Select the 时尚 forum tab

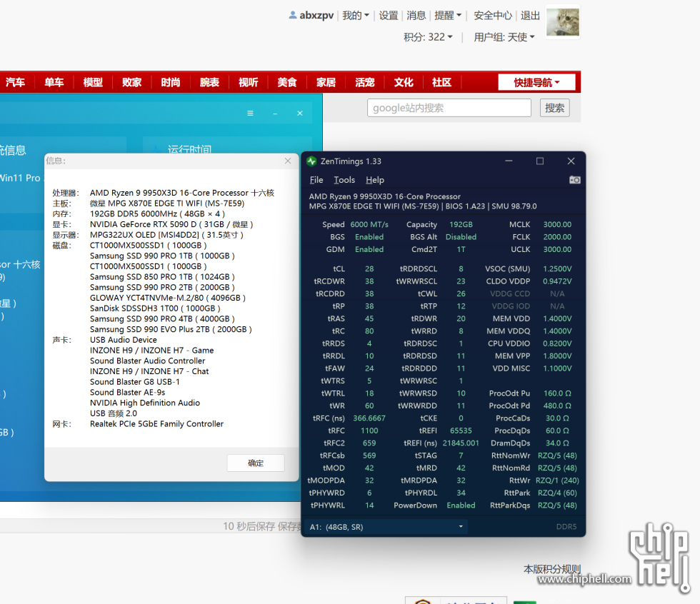[171, 82]
